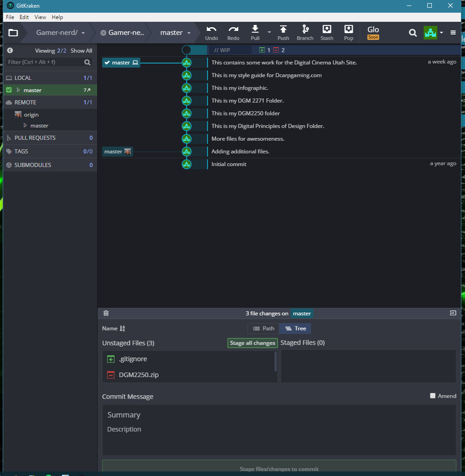Expand the commit panel icon at right
The image size is (465, 476).
click(453, 313)
